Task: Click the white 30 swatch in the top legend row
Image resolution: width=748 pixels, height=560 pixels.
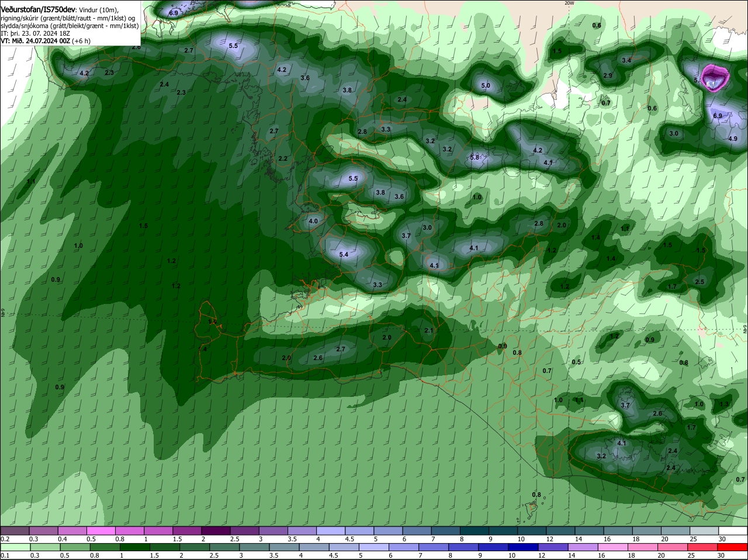Action: coord(733,531)
